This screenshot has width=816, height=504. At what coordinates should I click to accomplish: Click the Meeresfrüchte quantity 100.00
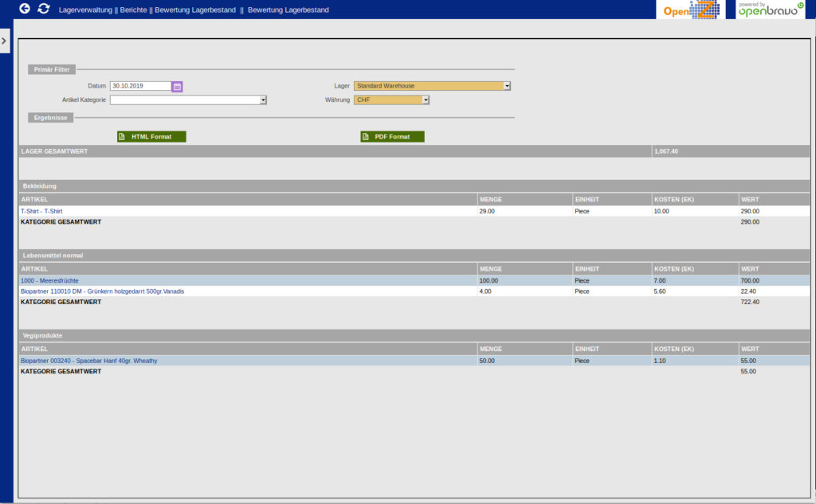(x=488, y=280)
